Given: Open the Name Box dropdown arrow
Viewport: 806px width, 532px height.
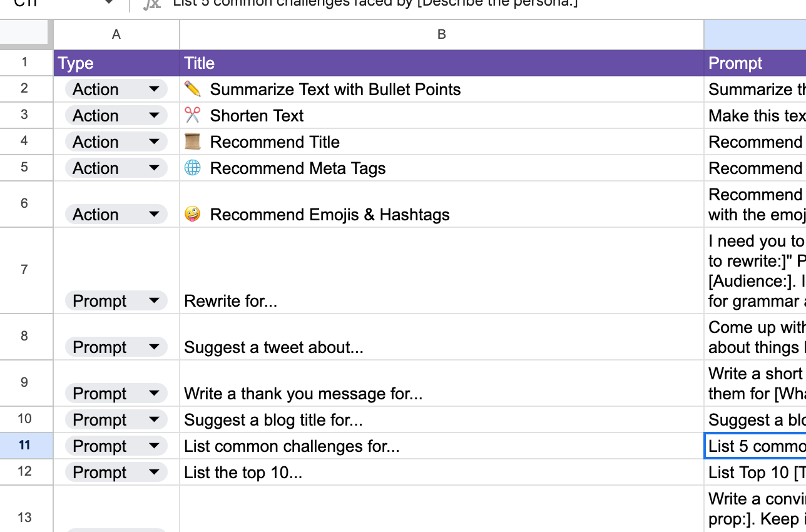Looking at the screenshot, I should coord(109,3).
